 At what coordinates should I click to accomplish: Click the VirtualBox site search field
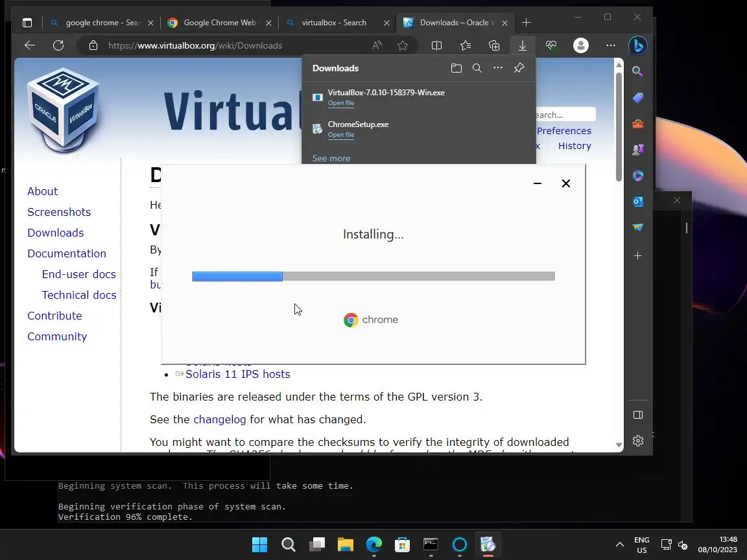click(565, 115)
